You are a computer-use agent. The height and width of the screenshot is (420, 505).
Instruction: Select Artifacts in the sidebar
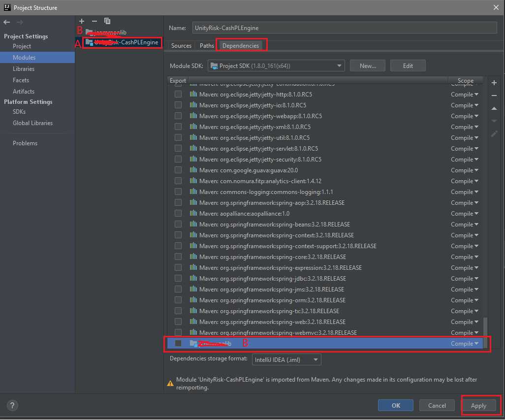pos(24,92)
